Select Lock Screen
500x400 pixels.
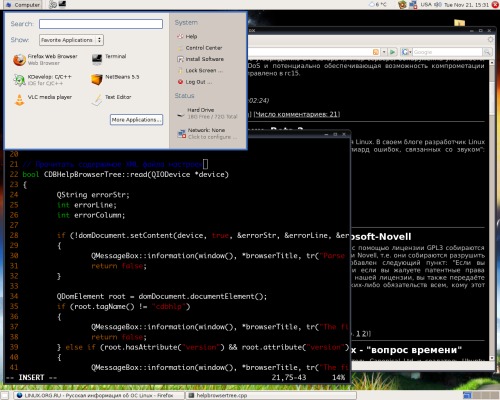(x=200, y=70)
